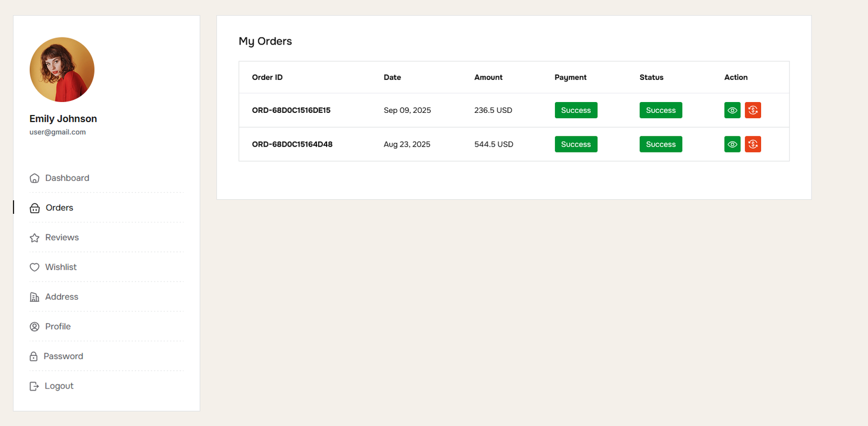Click the Reviews star icon

click(35, 238)
